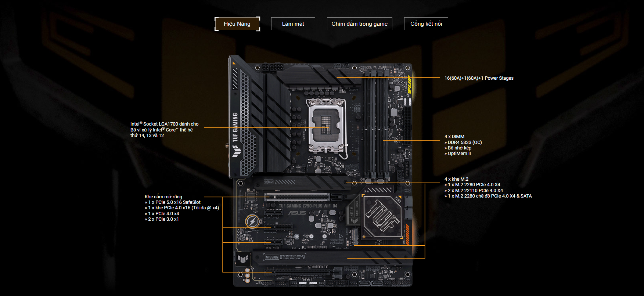Select the 1 x PCIe 5.0 x16 SafeSlot line
The width and height of the screenshot is (644, 296).
[173, 202]
